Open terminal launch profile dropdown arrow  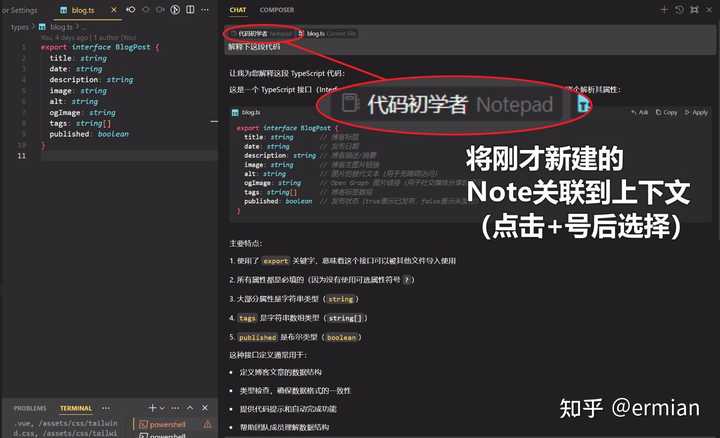click(x=163, y=408)
